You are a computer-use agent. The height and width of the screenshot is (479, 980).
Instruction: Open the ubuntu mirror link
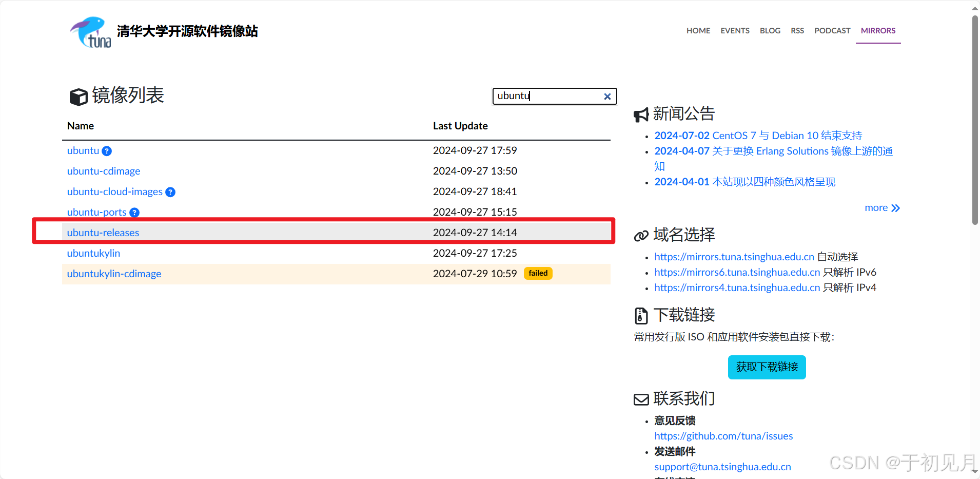pyautogui.click(x=83, y=150)
